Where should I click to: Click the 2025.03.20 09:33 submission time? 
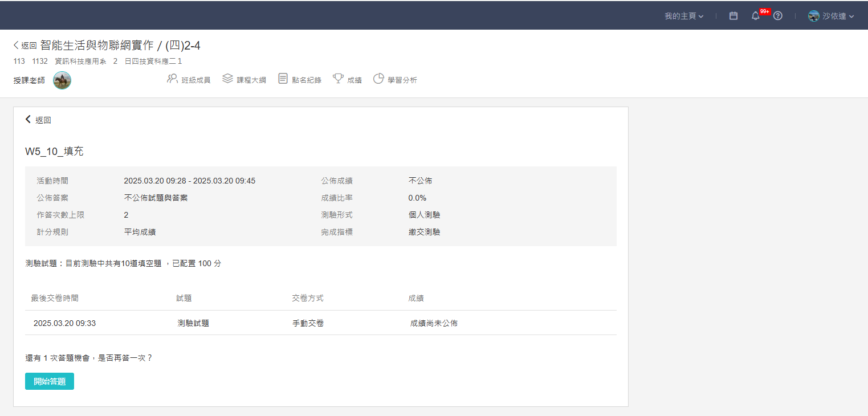coord(64,323)
